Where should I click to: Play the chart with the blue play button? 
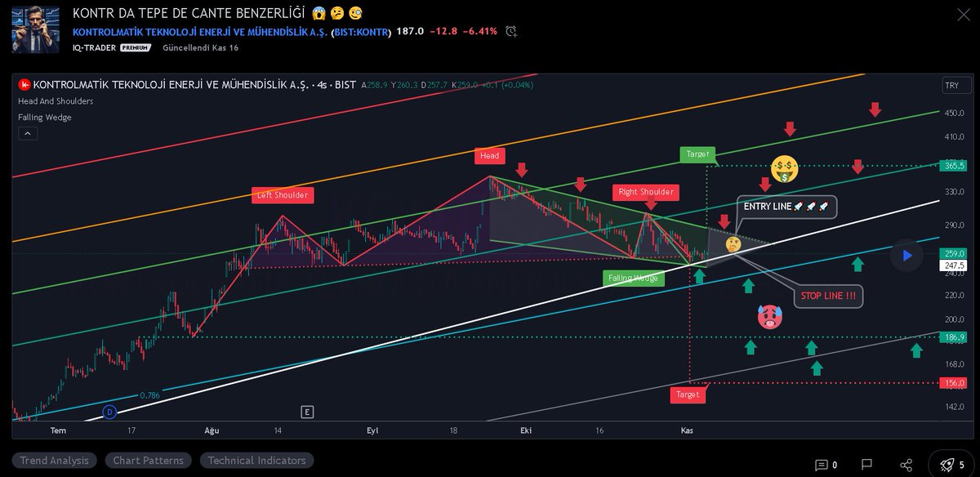pos(906,256)
